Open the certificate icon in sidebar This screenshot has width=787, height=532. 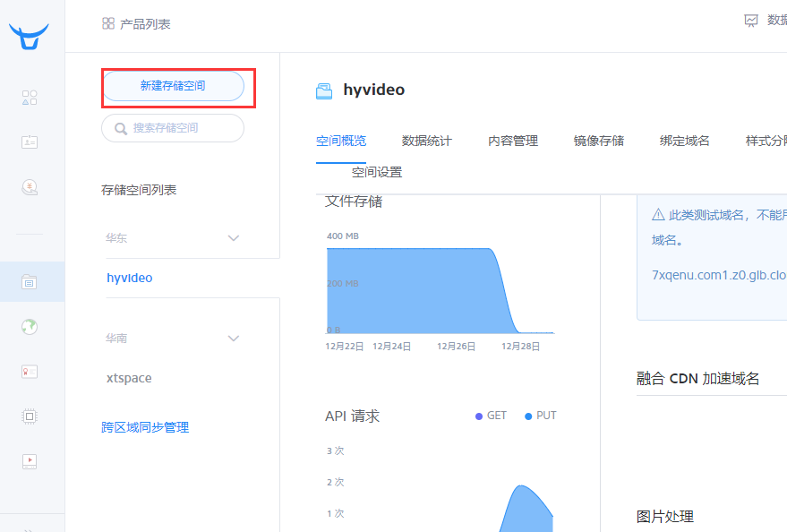30,372
